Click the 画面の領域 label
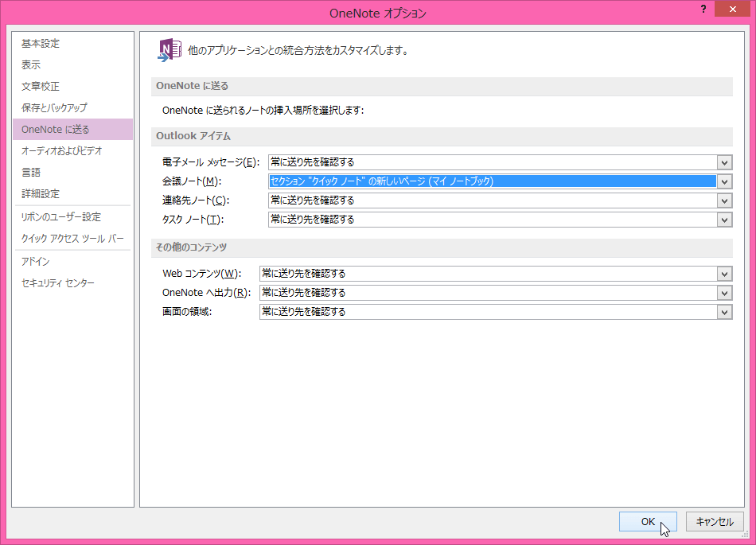This screenshot has width=756, height=545. [x=186, y=312]
